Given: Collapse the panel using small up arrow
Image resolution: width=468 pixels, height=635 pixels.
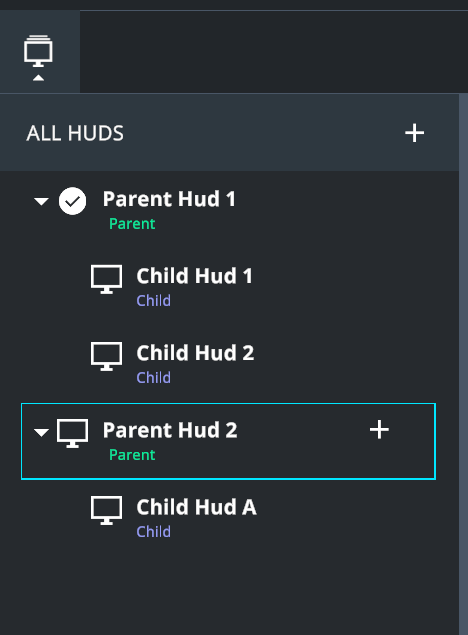Looking at the screenshot, I should pyautogui.click(x=38, y=78).
